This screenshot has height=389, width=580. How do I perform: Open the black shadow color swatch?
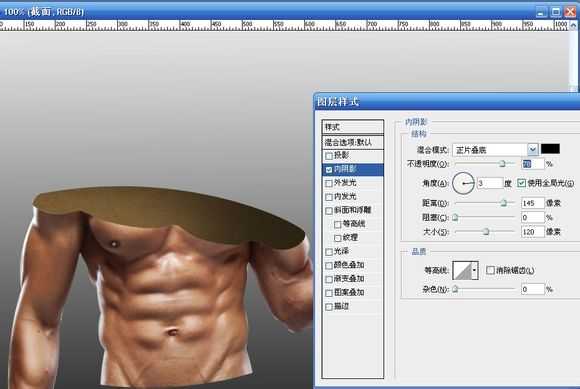pos(550,149)
